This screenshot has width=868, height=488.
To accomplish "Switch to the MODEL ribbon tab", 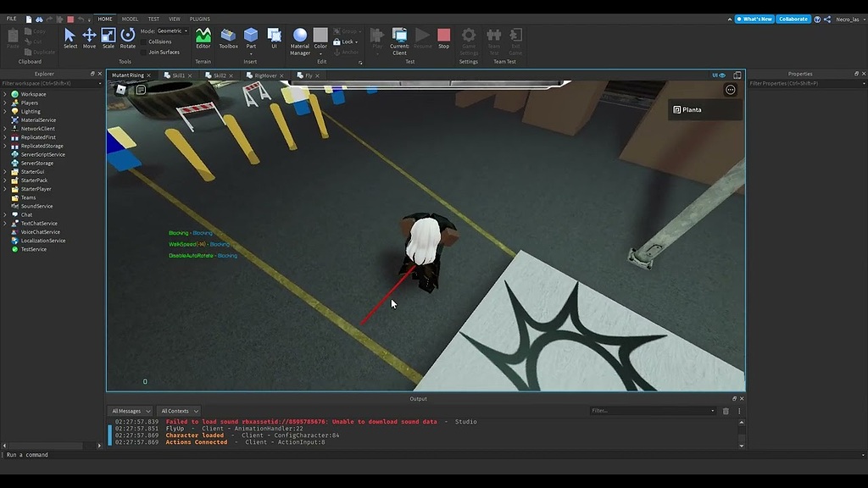I will (x=129, y=18).
